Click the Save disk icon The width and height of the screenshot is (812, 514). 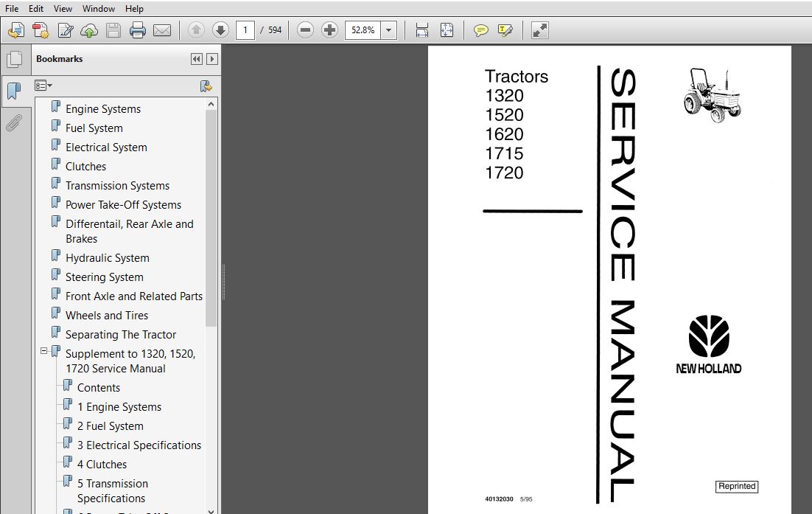point(113,30)
